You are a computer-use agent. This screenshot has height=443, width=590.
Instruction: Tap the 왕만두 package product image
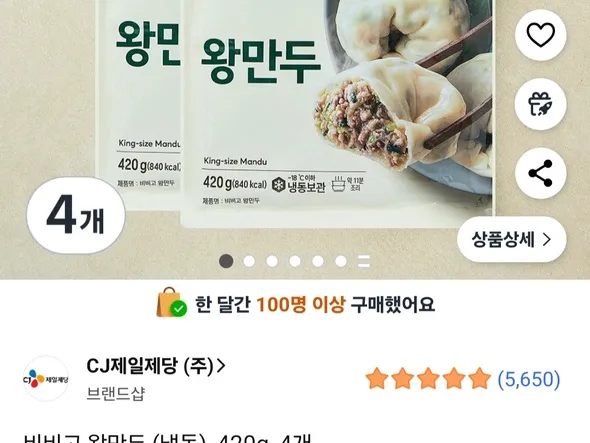tap(295, 113)
